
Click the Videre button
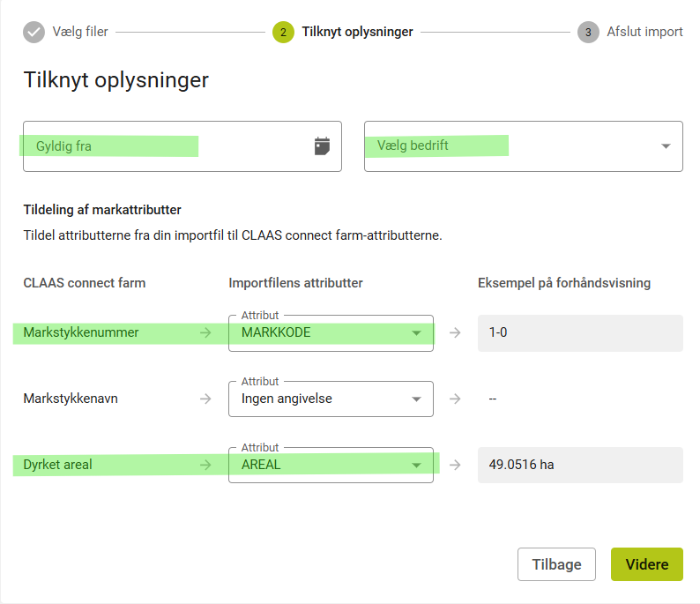pyautogui.click(x=646, y=564)
